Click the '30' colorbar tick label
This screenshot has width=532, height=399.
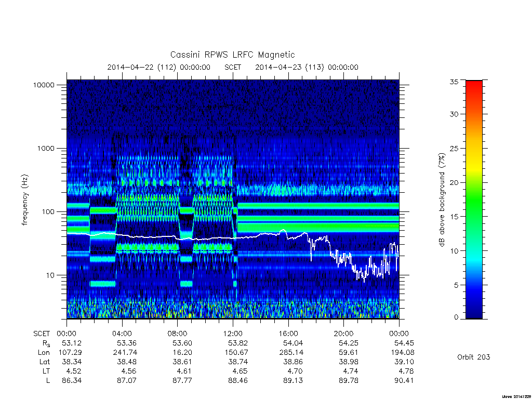(x=454, y=114)
